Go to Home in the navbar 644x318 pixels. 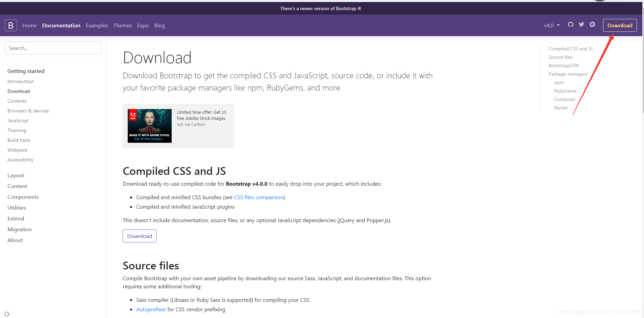click(x=29, y=25)
